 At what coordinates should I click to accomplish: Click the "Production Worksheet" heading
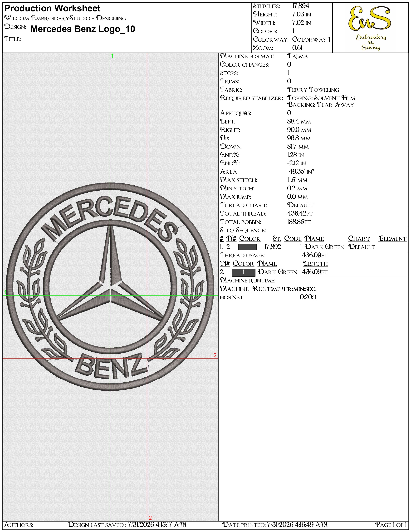click(52, 9)
